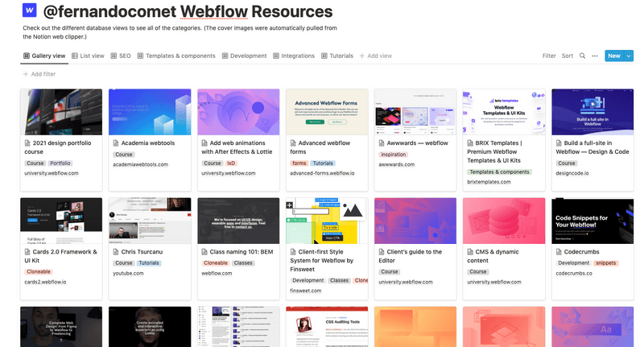Image resolution: width=644 pixels, height=347 pixels.
Task: Click the inspiration tag on Awwwards card
Action: pyautogui.click(x=393, y=155)
